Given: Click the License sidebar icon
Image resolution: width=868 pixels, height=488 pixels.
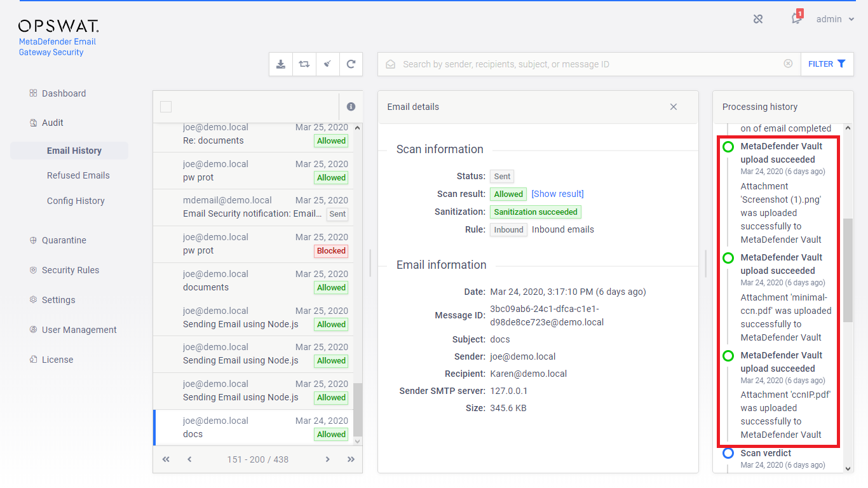Looking at the screenshot, I should coord(33,360).
